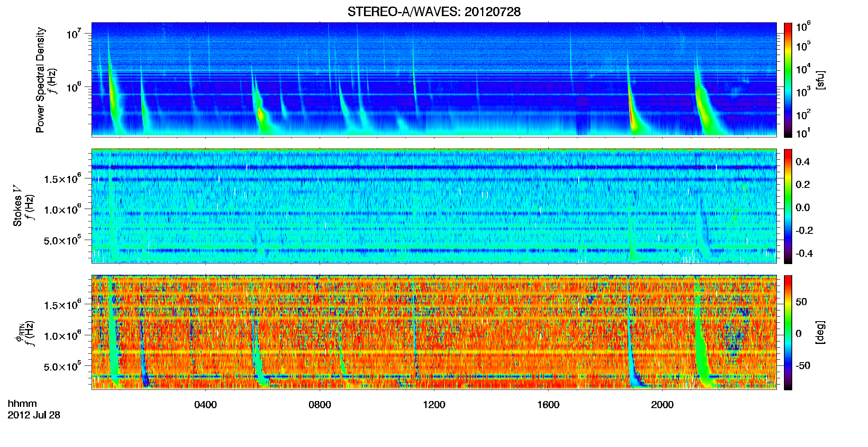The width and height of the screenshot is (868, 447).
Task: Click the "0.2" value on Stokes color bar
Action: 803,185
